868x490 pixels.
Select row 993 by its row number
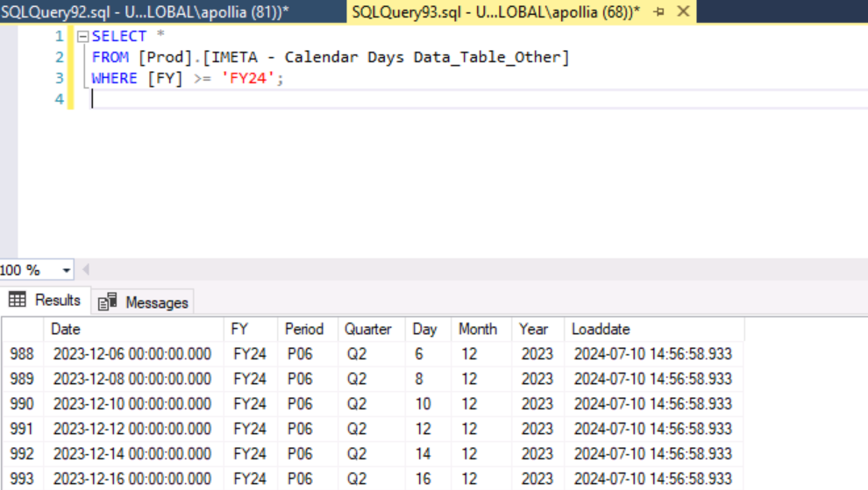coord(23,479)
